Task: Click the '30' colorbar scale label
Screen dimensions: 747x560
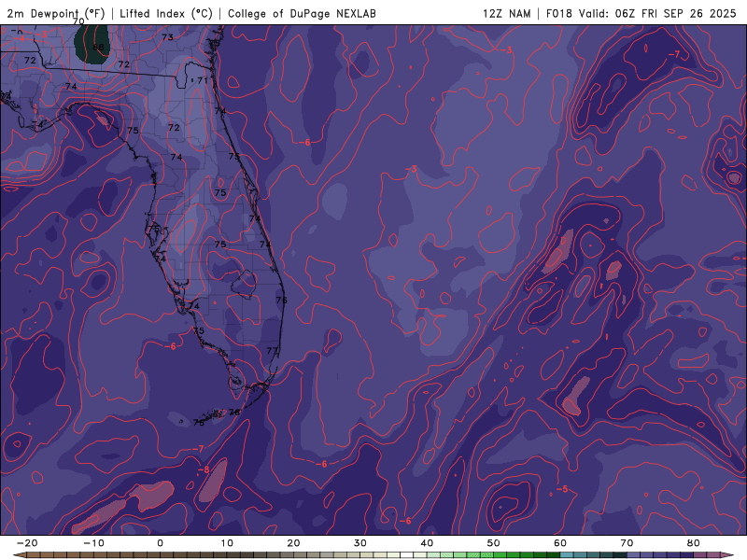Action: pyautogui.click(x=360, y=543)
